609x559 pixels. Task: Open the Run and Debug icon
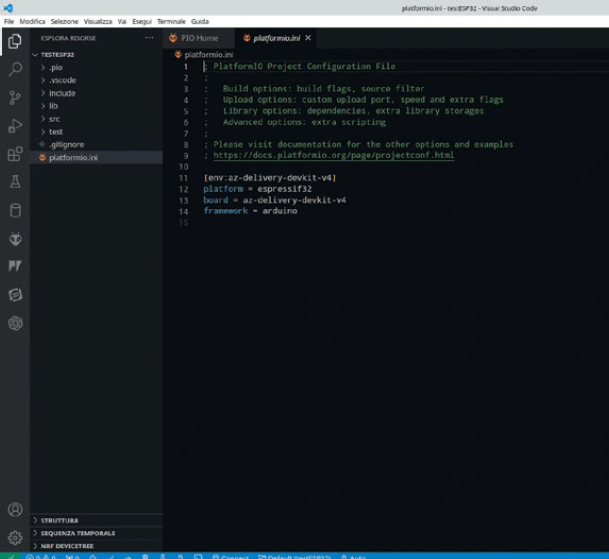[x=15, y=126]
